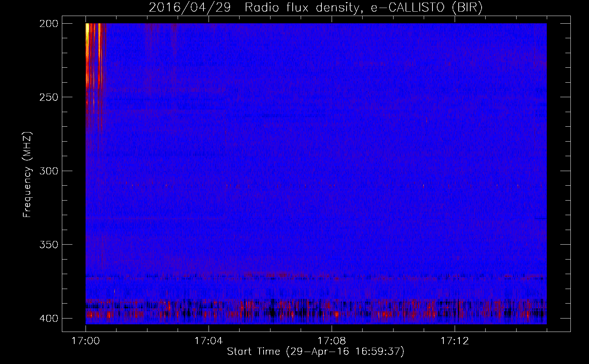This screenshot has height=364, width=589.
Task: Click the "17:08" time tick label
Action: (x=332, y=341)
